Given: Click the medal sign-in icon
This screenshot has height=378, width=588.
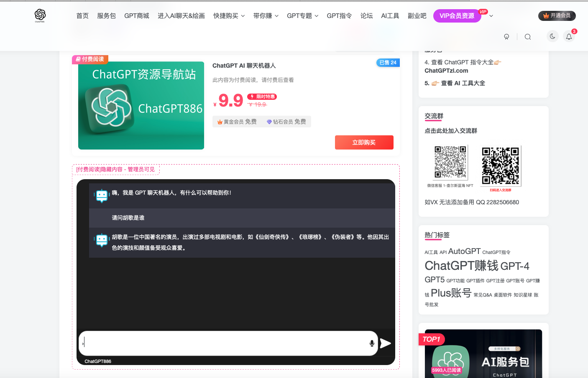Looking at the screenshot, I should (x=506, y=36).
